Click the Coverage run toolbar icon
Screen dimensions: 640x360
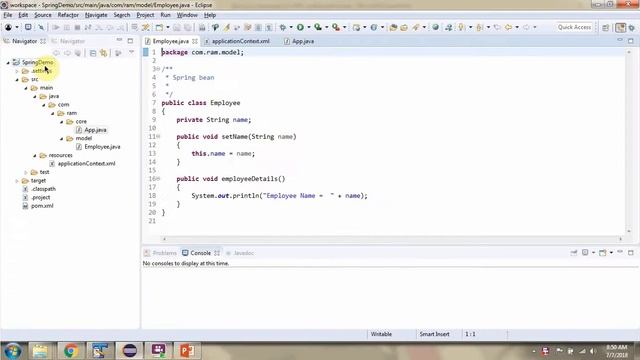318,27
